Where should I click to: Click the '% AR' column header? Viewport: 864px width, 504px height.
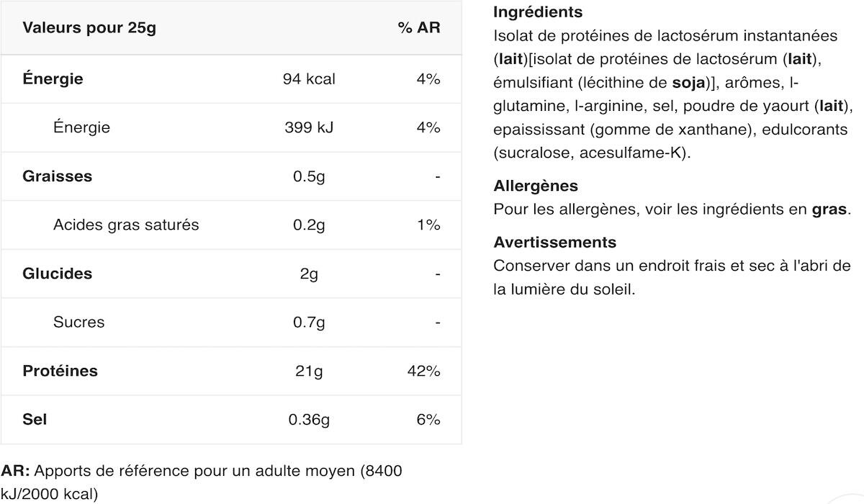[x=418, y=28]
